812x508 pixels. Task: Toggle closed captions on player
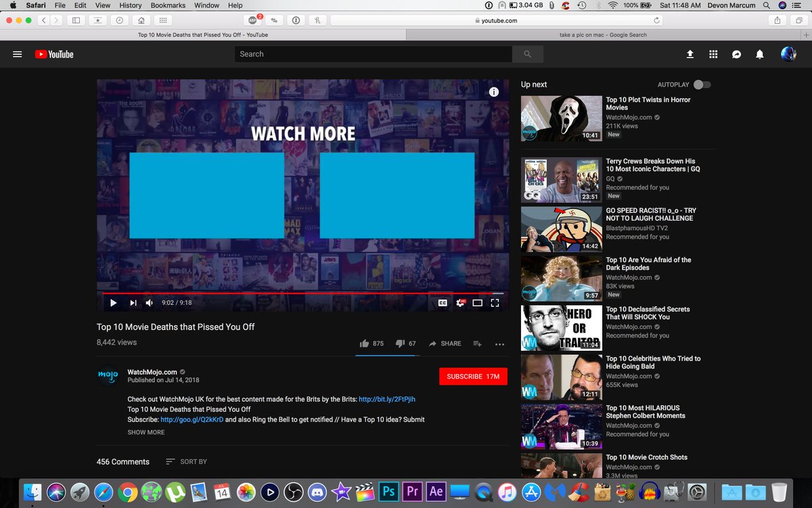(x=443, y=303)
